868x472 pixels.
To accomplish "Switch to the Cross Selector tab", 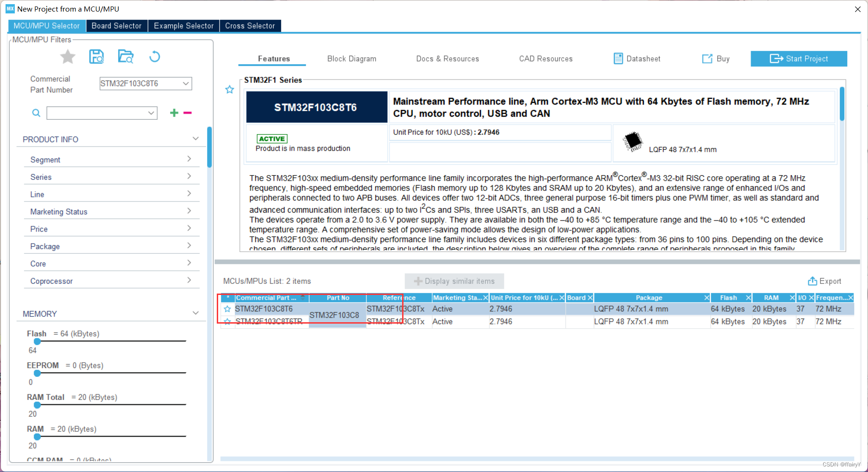I will click(250, 26).
